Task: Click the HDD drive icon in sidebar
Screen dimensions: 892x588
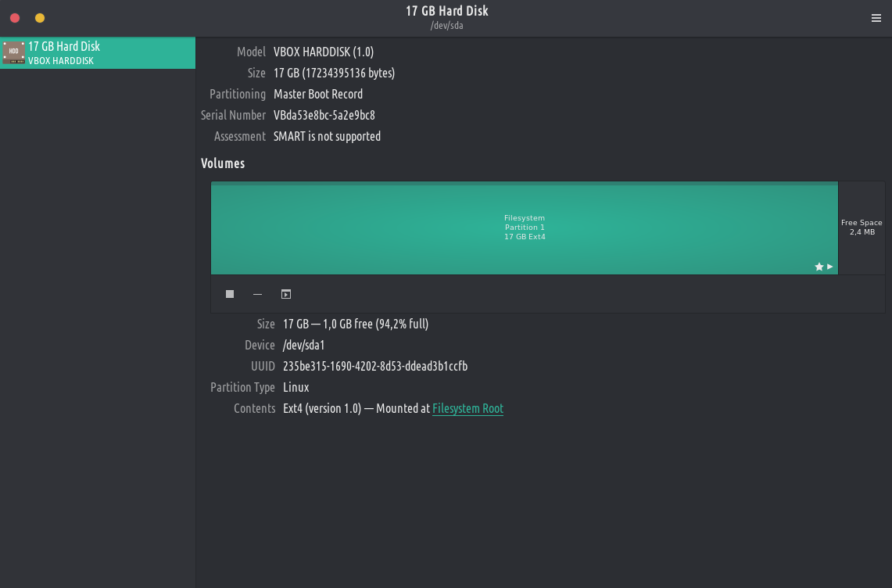Action: click(13, 52)
